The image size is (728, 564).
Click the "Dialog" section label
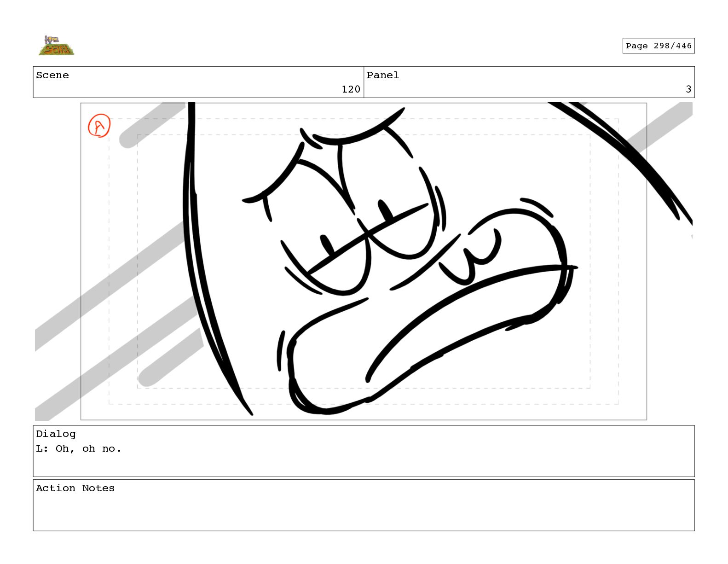(56, 434)
